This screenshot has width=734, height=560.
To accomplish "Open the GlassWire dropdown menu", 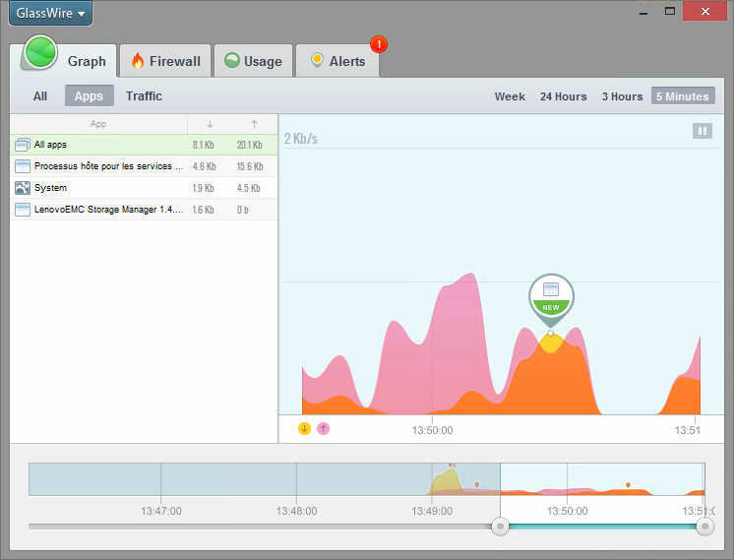I will point(50,13).
